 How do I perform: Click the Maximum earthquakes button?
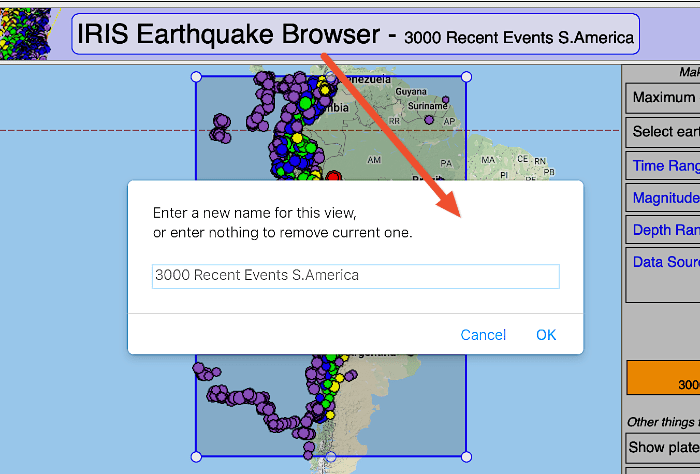[x=663, y=98]
